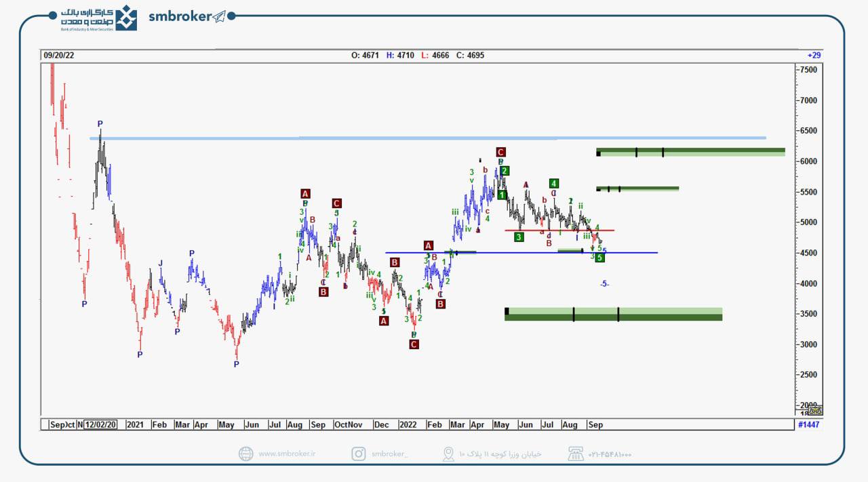
Task: Click the #1447 bar count indicator
Action: (809, 425)
